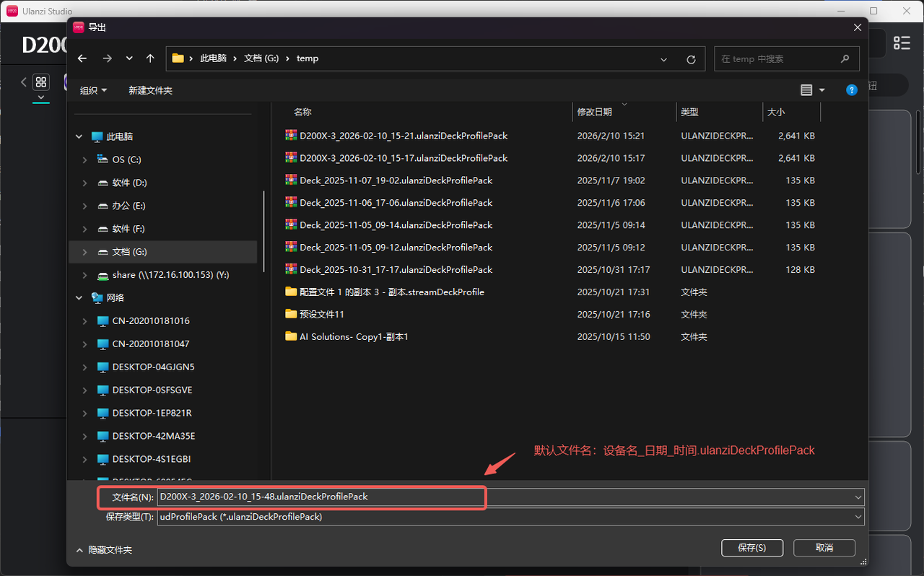Screen dimensions: 924x576
Task: Select the D200X-3_2026-02-10_15-21 profile pack file
Action: coord(403,136)
